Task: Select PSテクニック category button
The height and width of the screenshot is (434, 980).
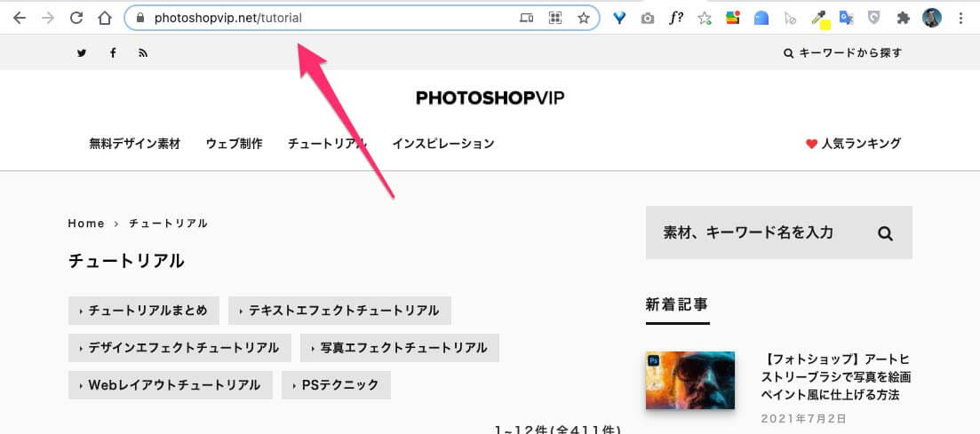Action: pos(336,385)
